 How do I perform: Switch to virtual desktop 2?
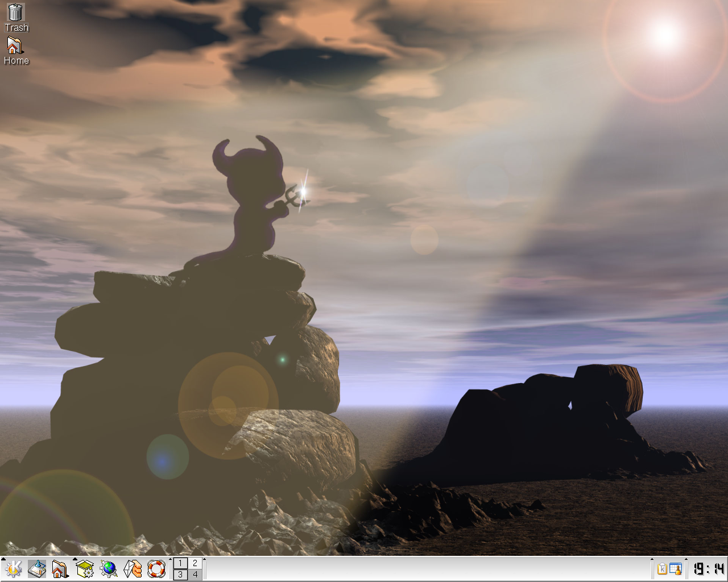coord(195,563)
